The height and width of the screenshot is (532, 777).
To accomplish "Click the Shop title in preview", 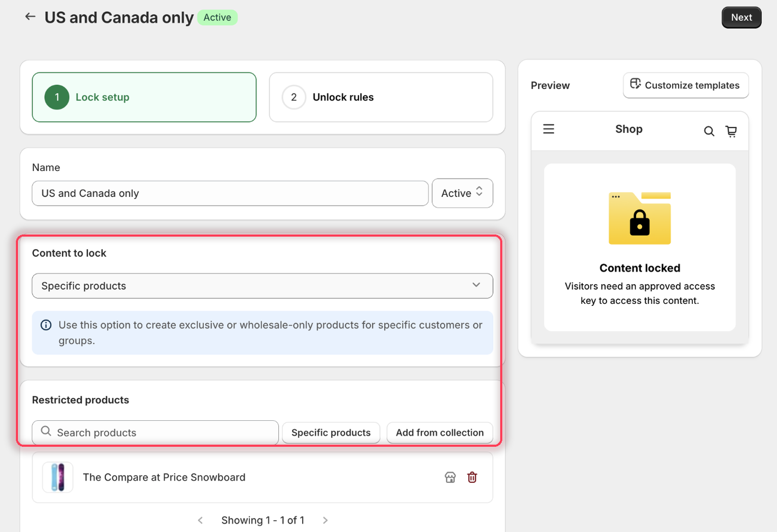I will tap(629, 129).
